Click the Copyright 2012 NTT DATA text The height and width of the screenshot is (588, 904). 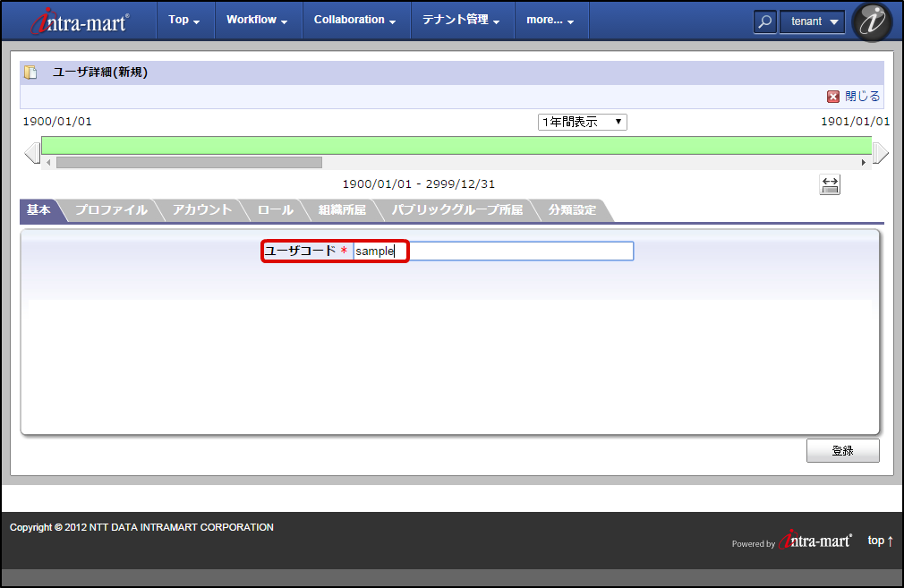click(x=141, y=527)
